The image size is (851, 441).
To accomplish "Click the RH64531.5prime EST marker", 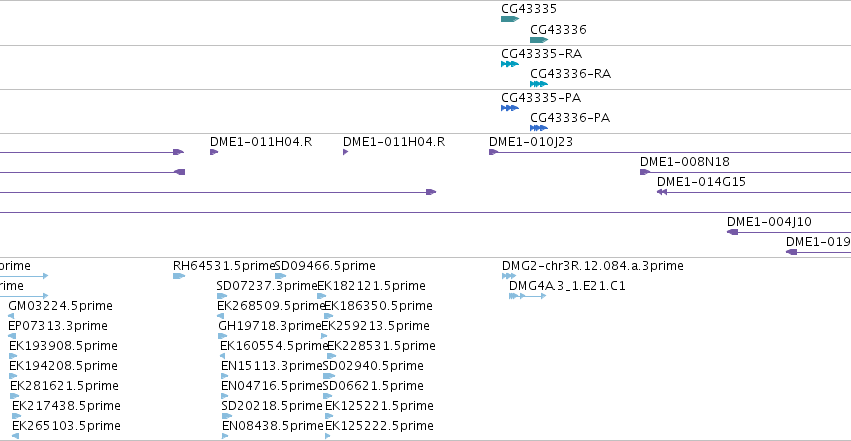I will coord(179,276).
